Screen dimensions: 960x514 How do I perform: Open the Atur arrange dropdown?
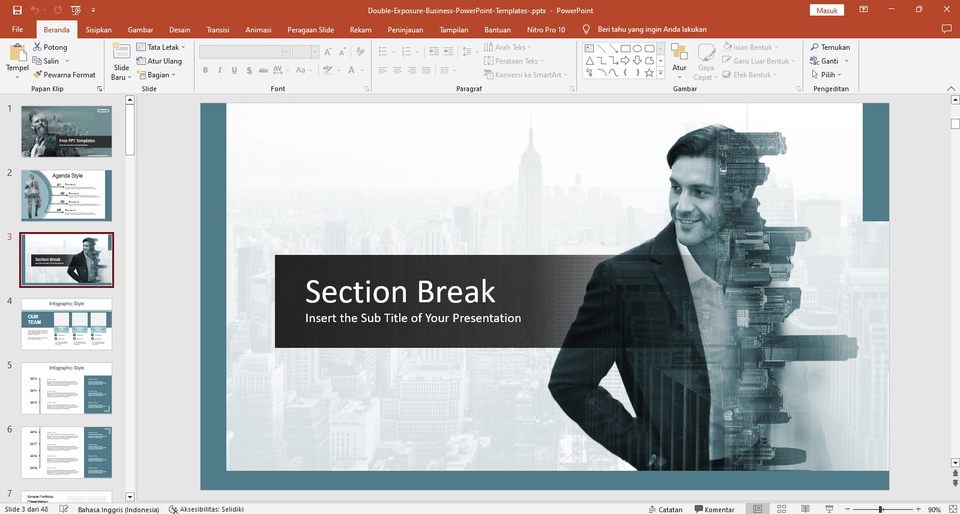click(x=679, y=62)
